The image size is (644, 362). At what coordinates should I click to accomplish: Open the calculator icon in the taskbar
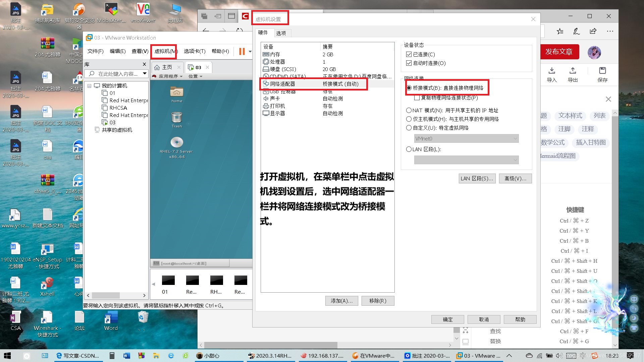(x=112, y=356)
